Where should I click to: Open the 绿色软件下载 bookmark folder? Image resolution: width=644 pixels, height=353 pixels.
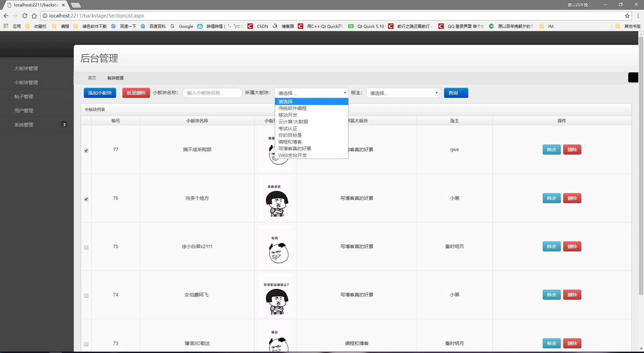90,26
